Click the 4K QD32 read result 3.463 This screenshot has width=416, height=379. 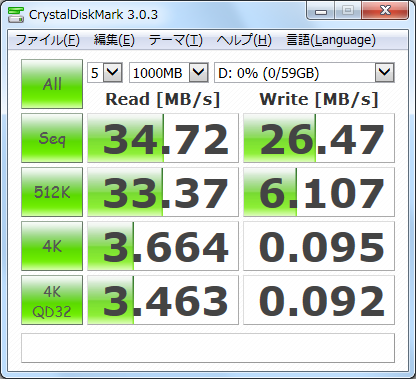pos(163,300)
